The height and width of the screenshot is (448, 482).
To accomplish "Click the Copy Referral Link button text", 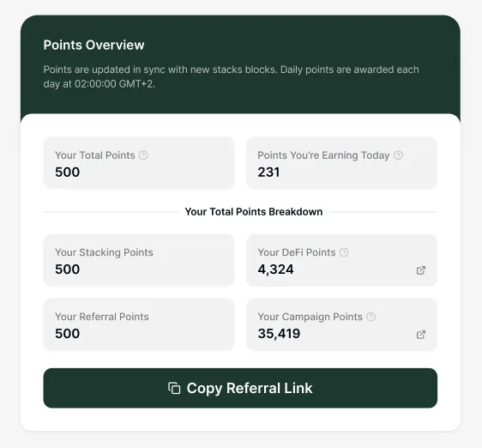I will (x=250, y=388).
